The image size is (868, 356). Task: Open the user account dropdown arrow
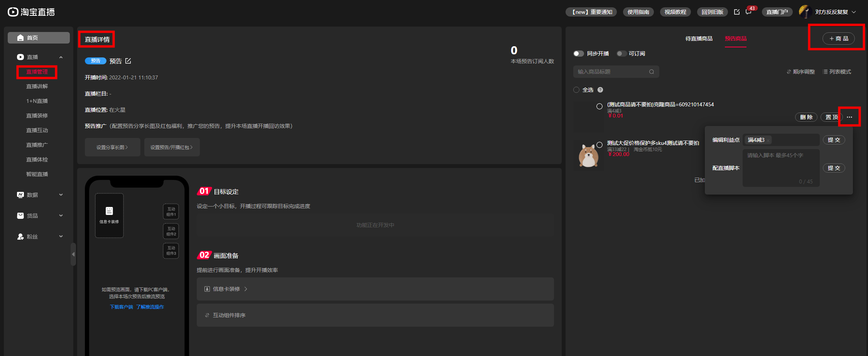(x=854, y=12)
